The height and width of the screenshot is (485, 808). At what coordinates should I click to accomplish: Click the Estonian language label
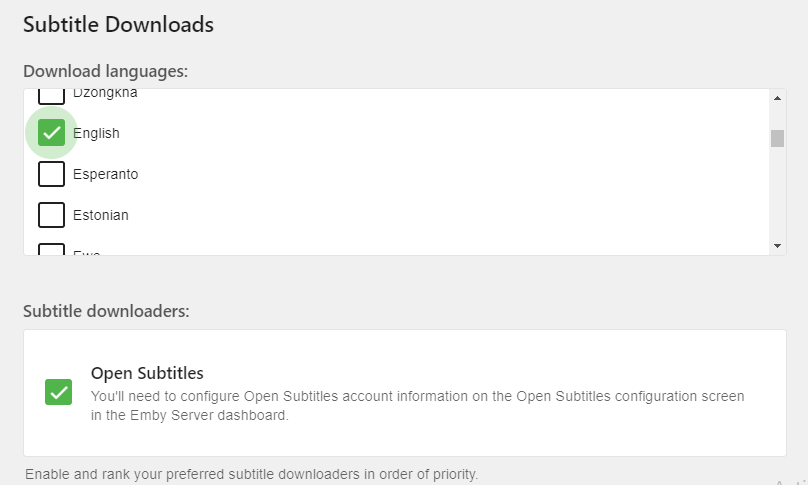(101, 215)
